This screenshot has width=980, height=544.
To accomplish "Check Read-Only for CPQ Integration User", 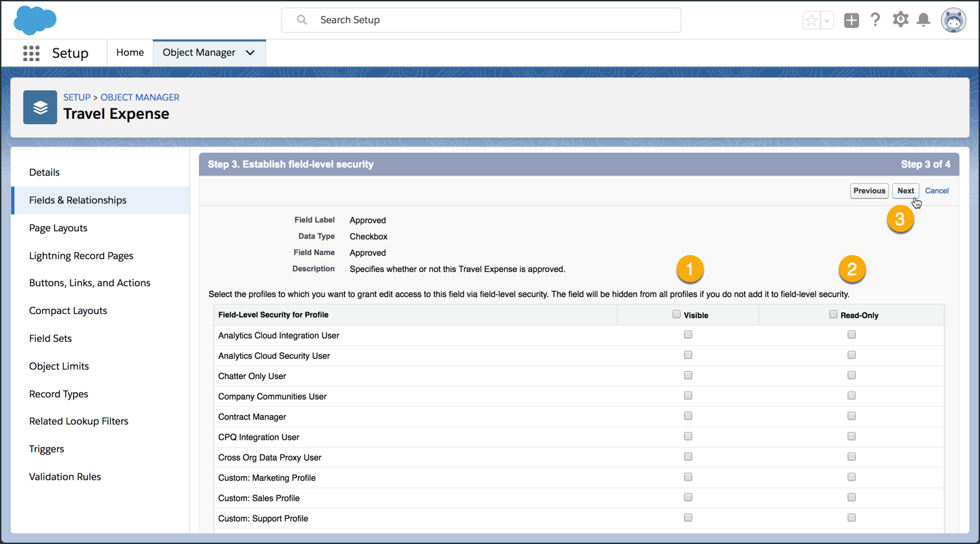I will (852, 436).
